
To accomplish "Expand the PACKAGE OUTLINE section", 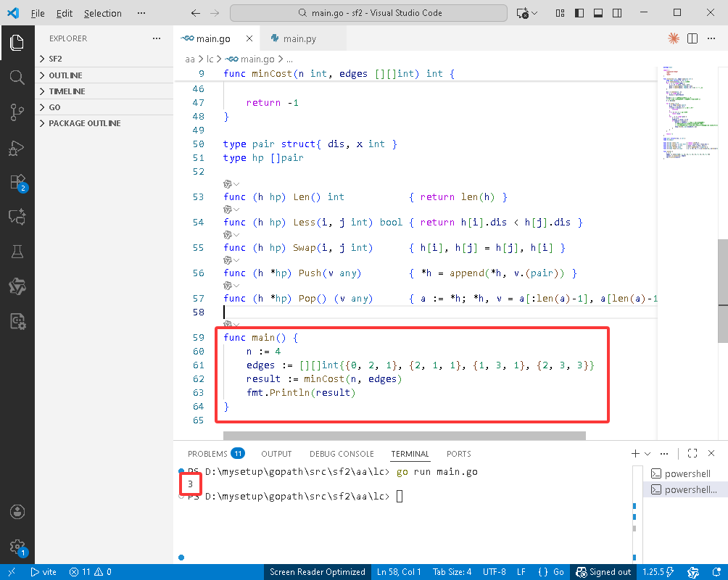I will click(x=84, y=123).
